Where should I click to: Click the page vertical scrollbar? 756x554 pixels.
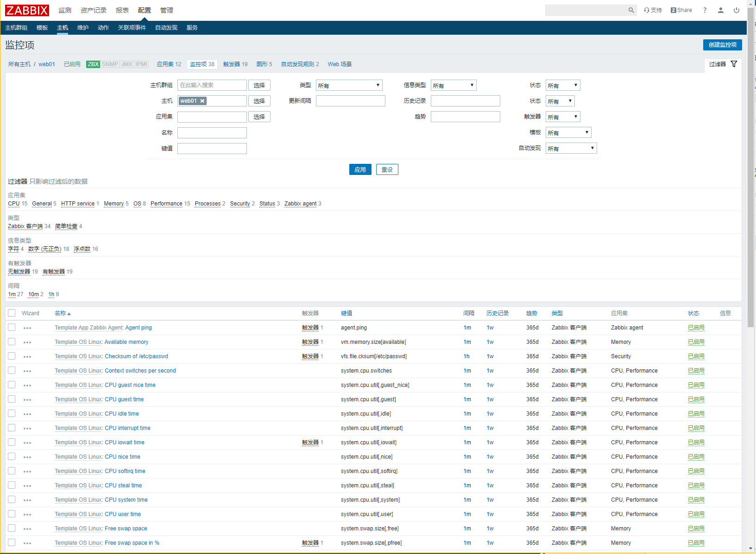(751, 167)
